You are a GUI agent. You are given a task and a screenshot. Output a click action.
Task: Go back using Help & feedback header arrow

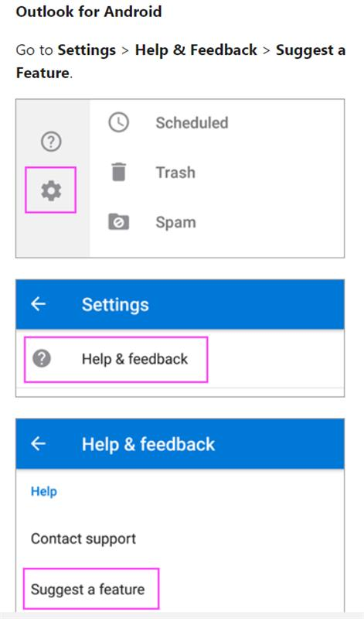[38, 443]
